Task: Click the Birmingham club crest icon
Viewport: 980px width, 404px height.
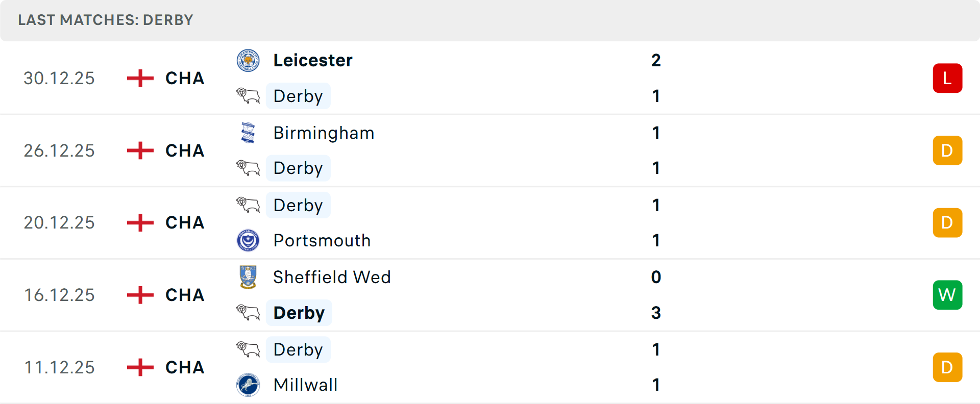Action: [248, 133]
